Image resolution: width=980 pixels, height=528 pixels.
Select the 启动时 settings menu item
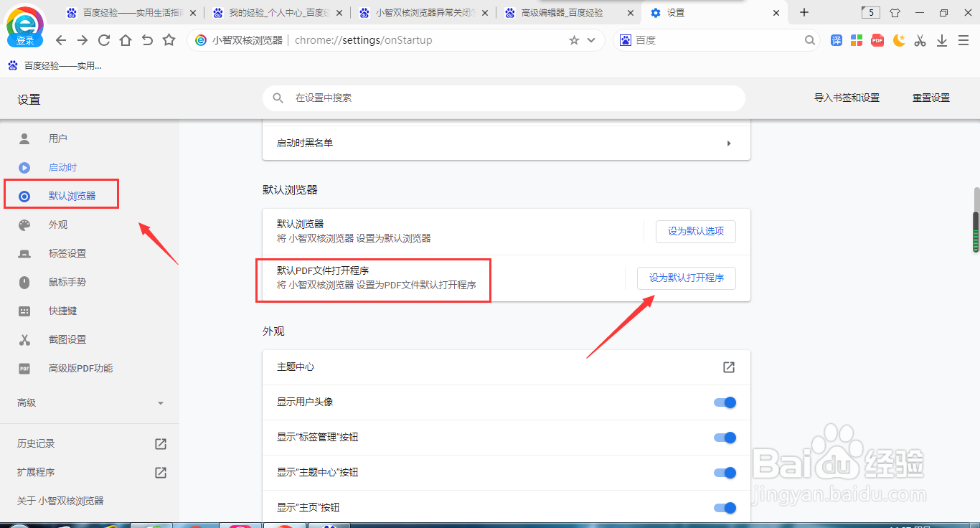pos(62,167)
